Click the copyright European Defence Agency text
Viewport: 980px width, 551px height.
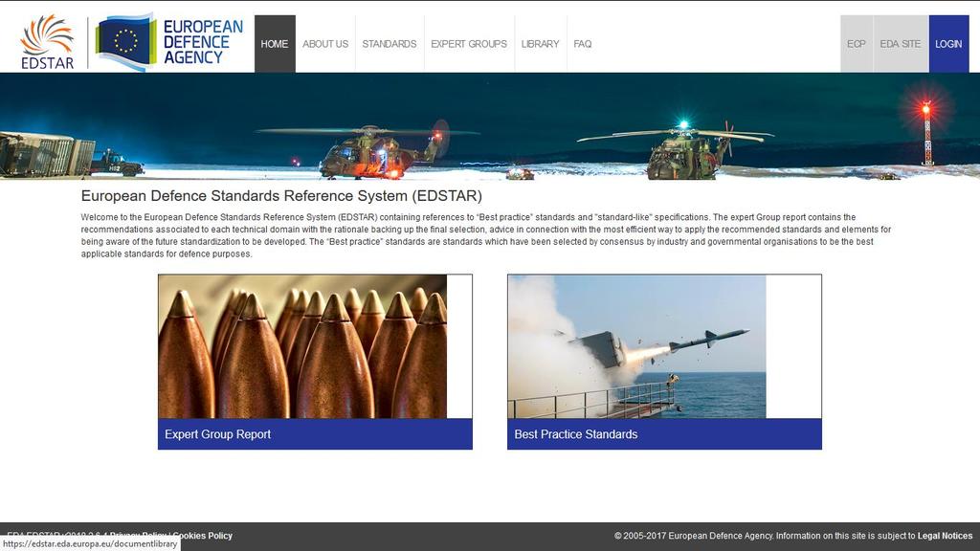[x=693, y=536]
